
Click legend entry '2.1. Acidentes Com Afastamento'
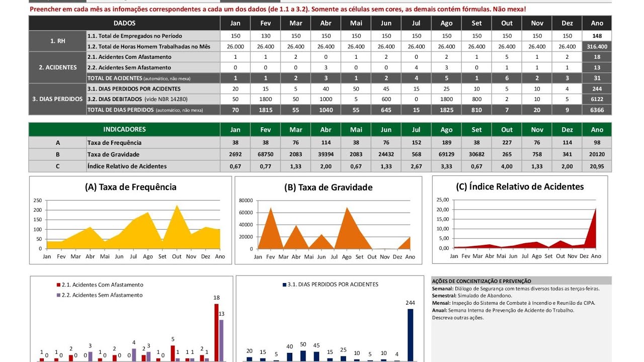pos(99,285)
